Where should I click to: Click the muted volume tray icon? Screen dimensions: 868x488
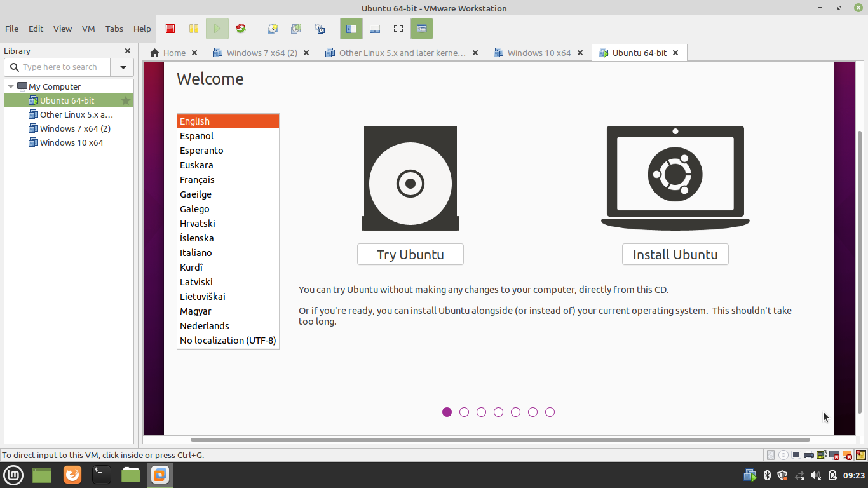(817, 475)
